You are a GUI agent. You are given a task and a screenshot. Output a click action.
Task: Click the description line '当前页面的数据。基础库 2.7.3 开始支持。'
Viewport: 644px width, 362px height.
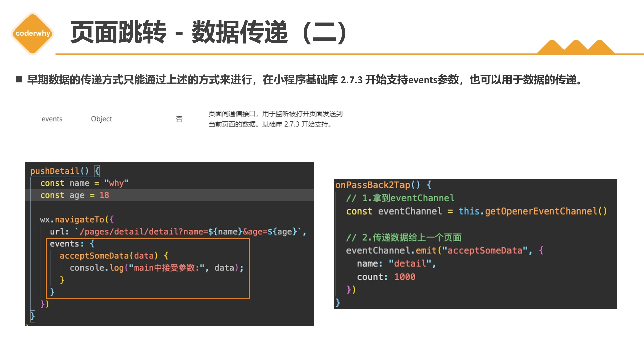pyautogui.click(x=270, y=124)
